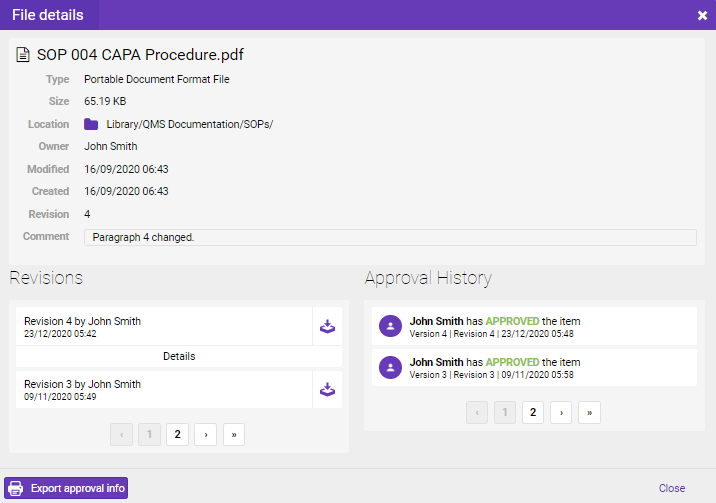Jump to last page of Revisions
The width and height of the screenshot is (716, 503).
[234, 434]
